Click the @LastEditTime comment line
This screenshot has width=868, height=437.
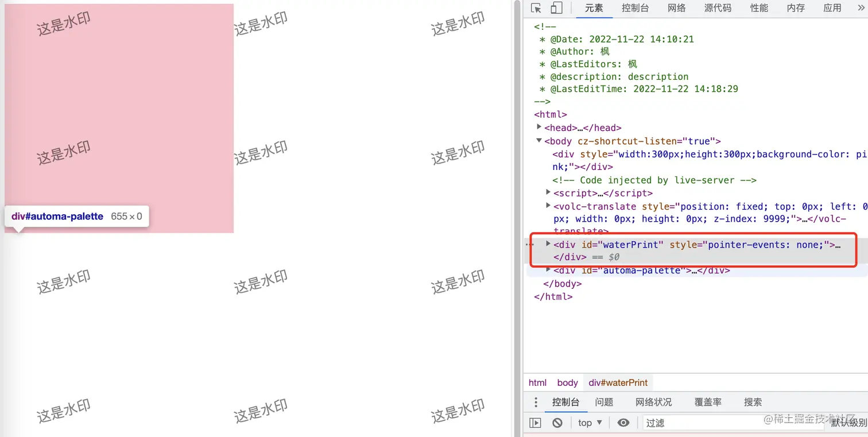(x=638, y=89)
